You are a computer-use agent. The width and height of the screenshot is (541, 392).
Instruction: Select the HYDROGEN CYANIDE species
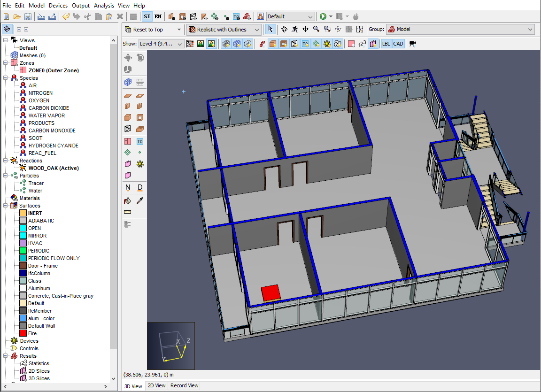pos(54,146)
